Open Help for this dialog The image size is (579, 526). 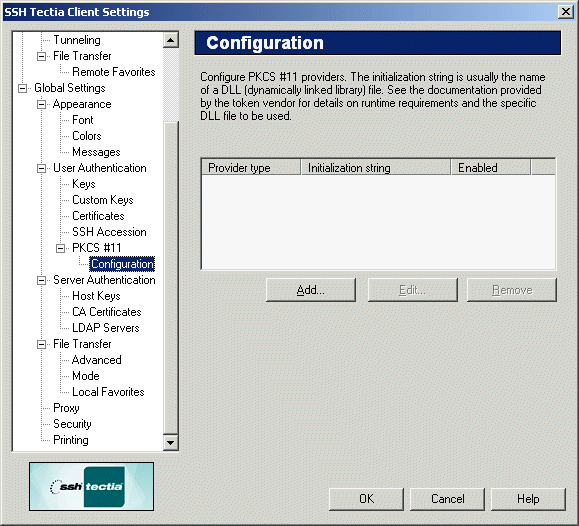click(x=528, y=499)
